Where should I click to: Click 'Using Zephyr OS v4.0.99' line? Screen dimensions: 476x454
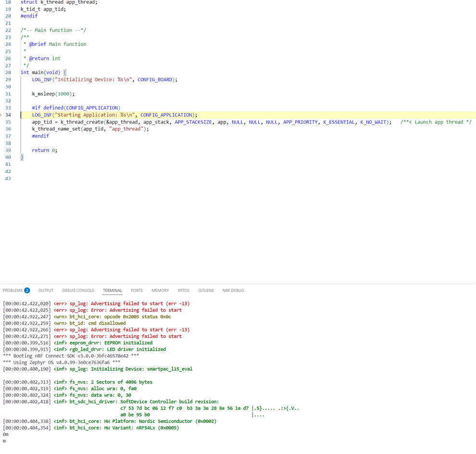click(x=62, y=363)
